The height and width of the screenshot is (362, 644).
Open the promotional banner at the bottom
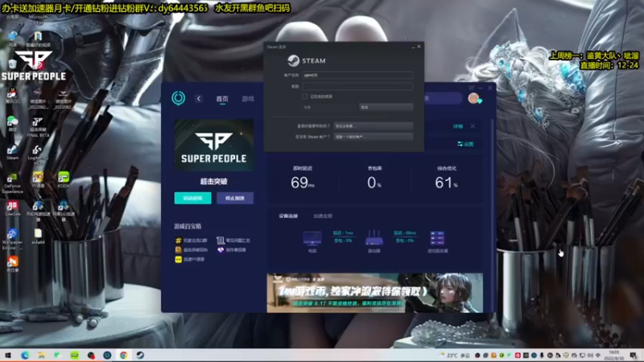tap(375, 293)
